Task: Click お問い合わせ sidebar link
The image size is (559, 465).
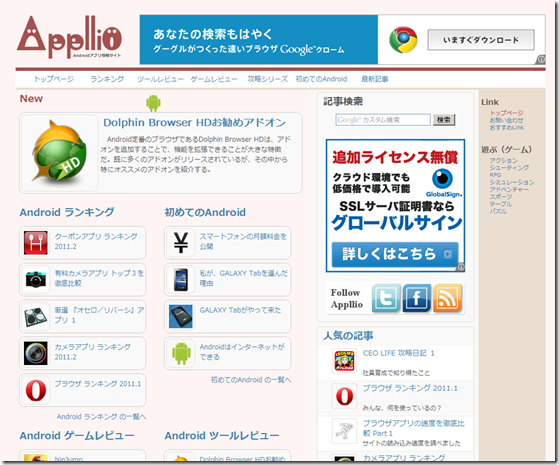Action: tap(506, 120)
